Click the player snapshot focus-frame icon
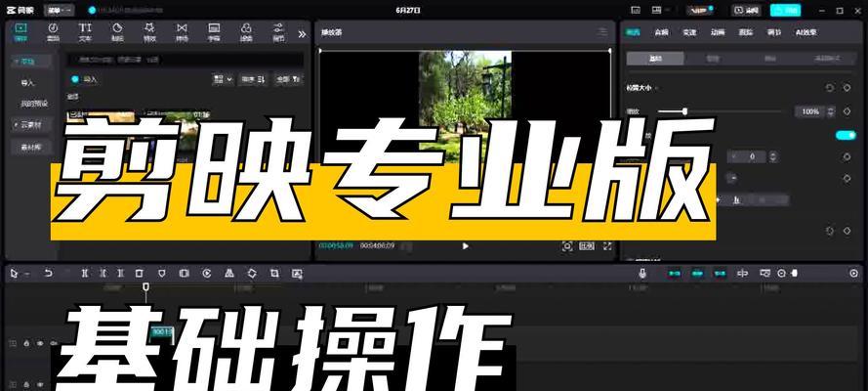 (567, 246)
